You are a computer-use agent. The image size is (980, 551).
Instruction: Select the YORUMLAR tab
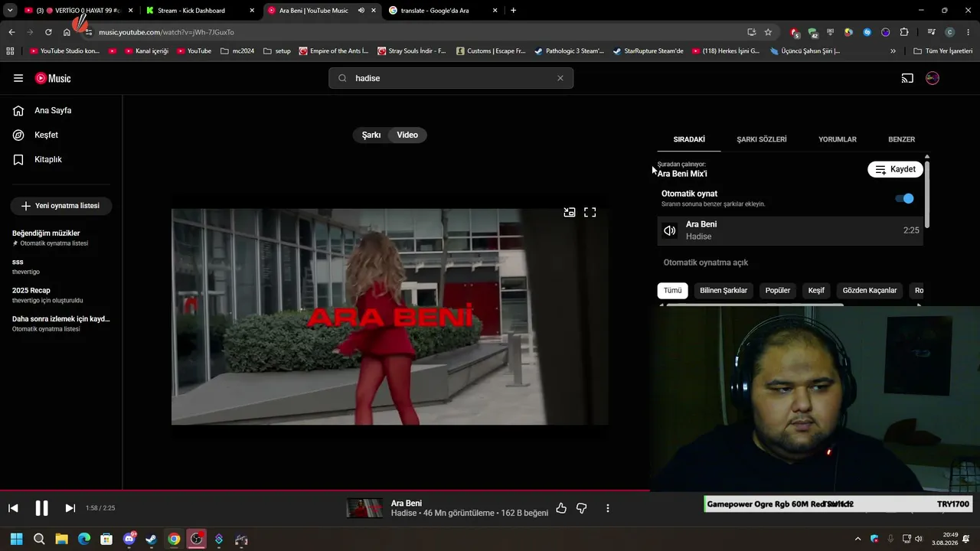(x=838, y=139)
